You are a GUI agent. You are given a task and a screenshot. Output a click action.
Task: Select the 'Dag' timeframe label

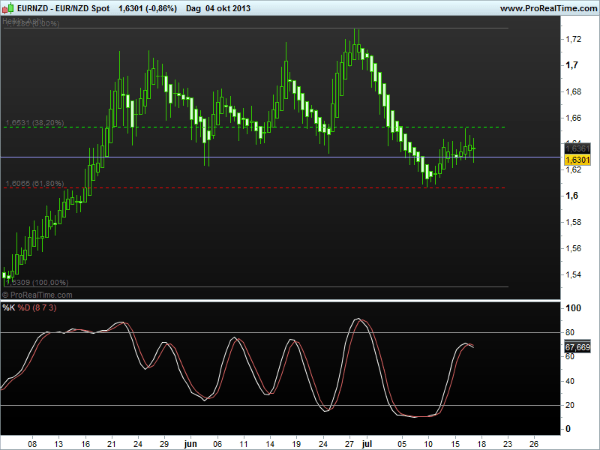(193, 8)
